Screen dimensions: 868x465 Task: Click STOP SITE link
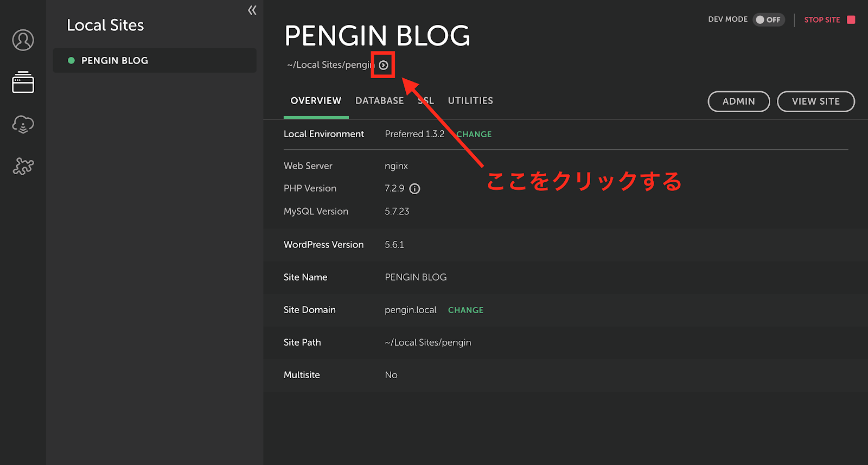pyautogui.click(x=822, y=20)
